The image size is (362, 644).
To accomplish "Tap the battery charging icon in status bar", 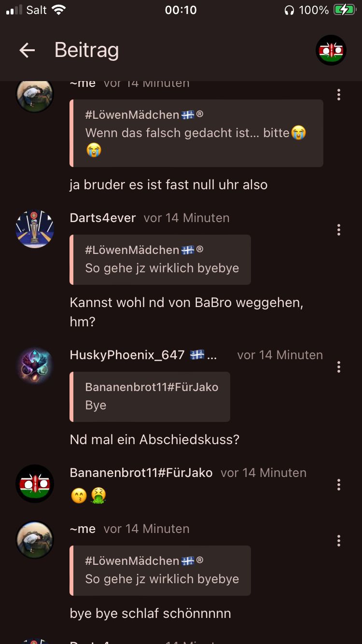I will tap(345, 10).
